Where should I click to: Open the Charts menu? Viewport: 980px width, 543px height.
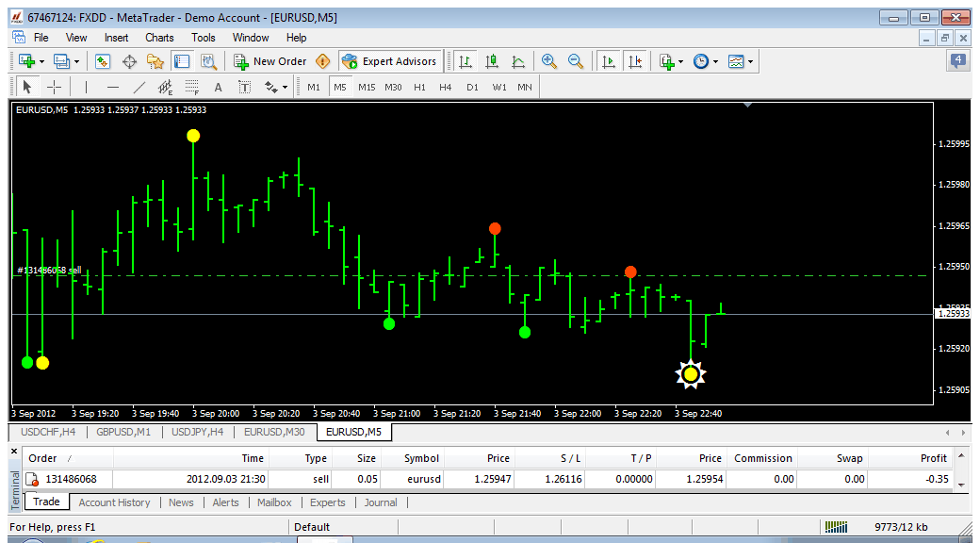tap(159, 38)
